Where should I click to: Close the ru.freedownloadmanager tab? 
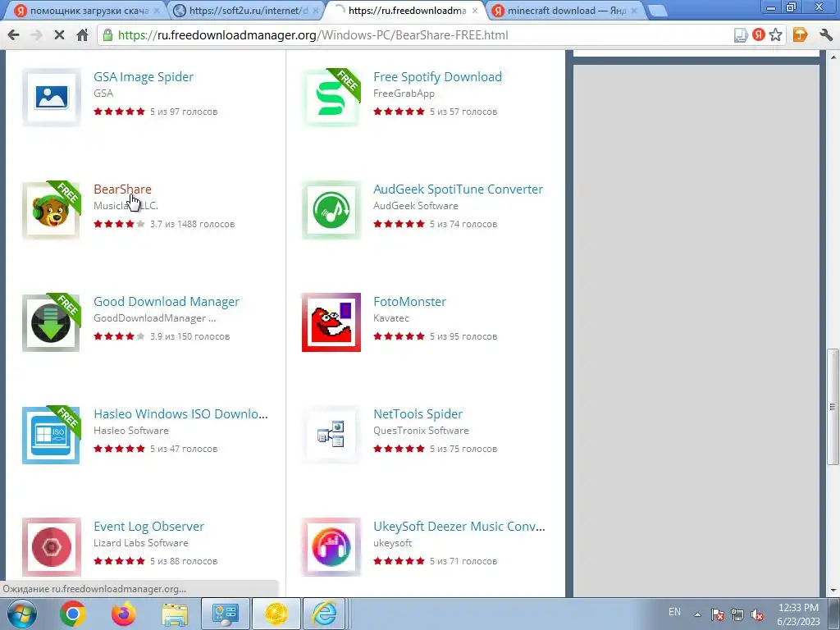pyautogui.click(x=475, y=11)
